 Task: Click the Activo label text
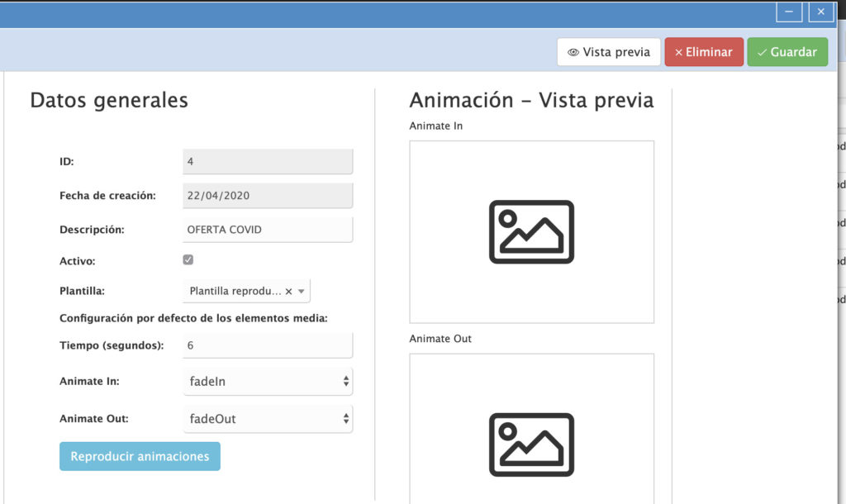click(x=78, y=261)
